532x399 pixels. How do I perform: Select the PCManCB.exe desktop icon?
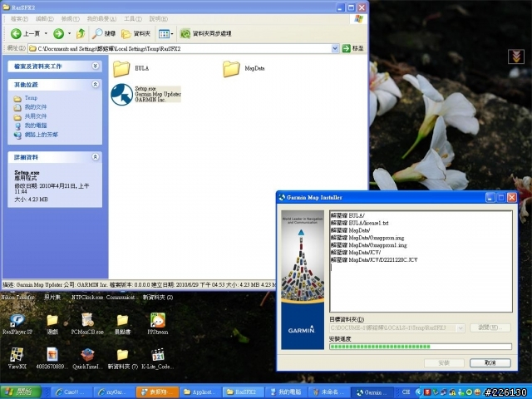(x=87, y=324)
